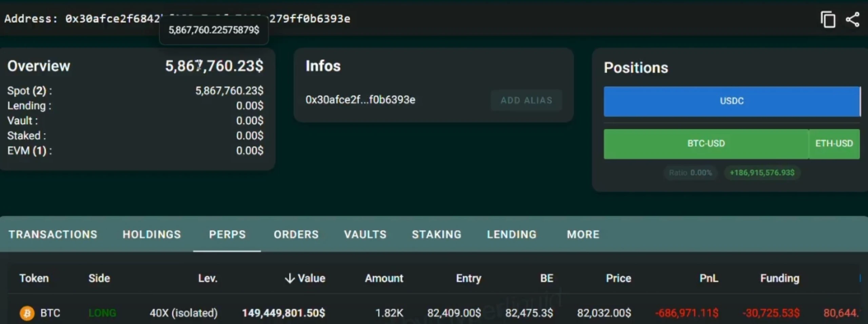This screenshot has height=324, width=868.
Task: Click the Lev. column header
Action: coord(208,278)
